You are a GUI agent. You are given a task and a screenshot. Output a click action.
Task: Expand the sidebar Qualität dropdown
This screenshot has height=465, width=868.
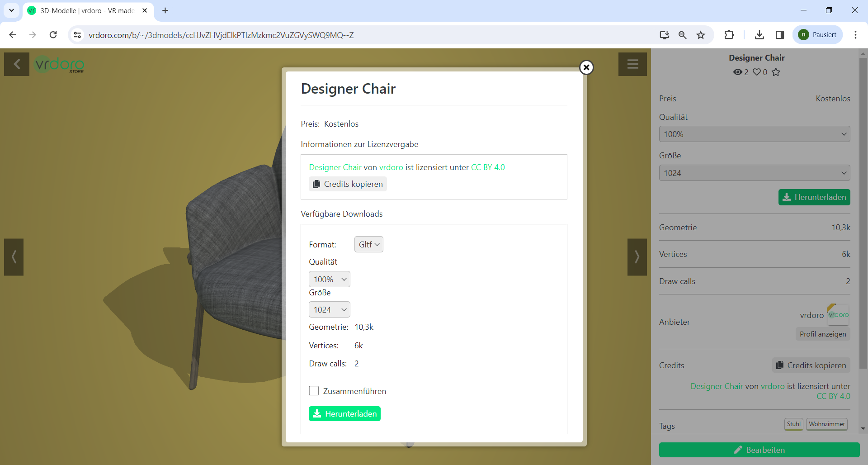click(754, 134)
